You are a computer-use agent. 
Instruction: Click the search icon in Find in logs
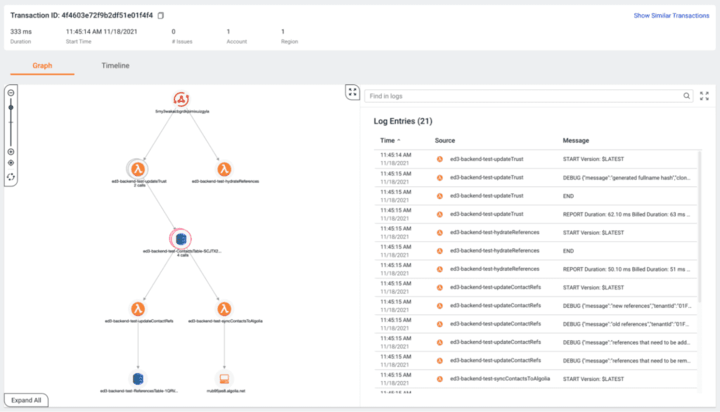[x=686, y=96]
